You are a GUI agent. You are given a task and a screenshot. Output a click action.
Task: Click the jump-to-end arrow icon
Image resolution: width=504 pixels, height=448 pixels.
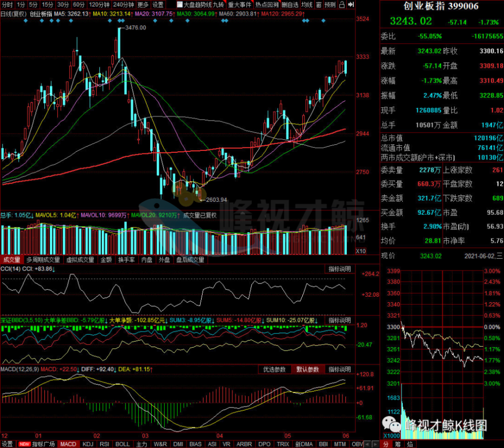[x=351, y=5]
